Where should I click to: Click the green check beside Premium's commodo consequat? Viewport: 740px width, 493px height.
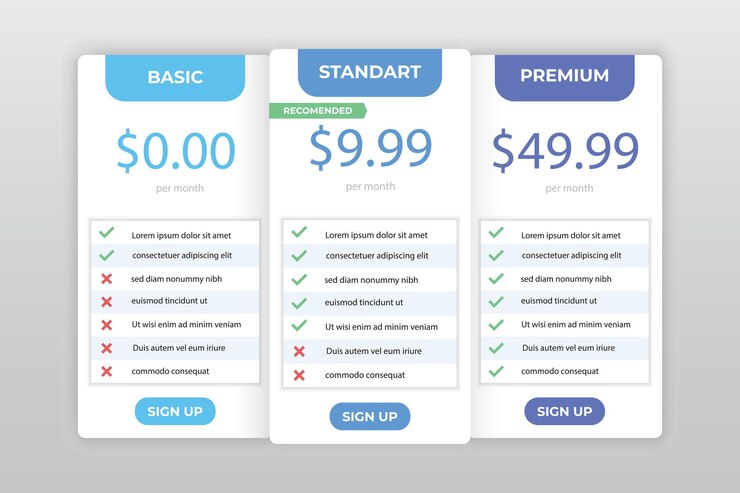(x=496, y=371)
